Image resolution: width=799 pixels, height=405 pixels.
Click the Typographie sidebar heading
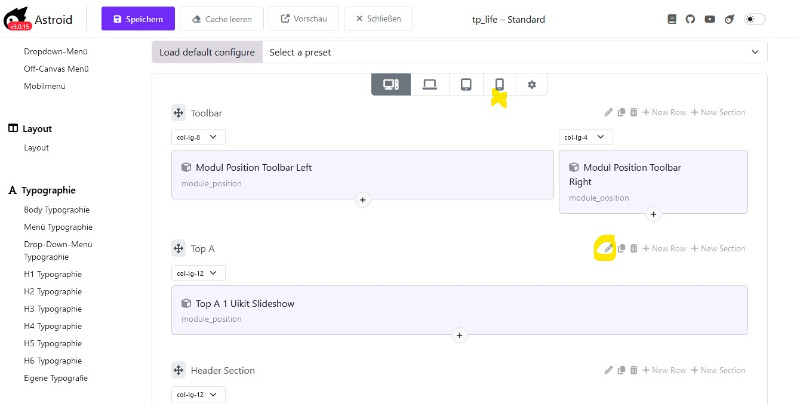click(42, 191)
